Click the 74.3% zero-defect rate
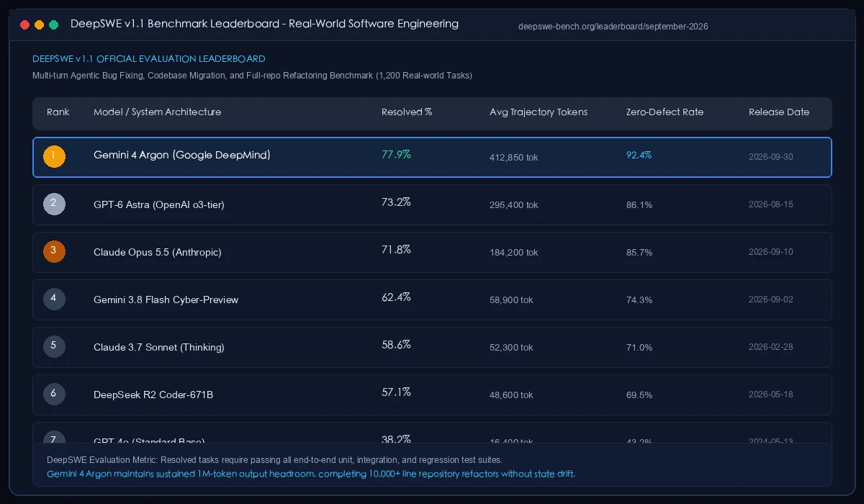Image resolution: width=864 pixels, height=504 pixels. pyautogui.click(x=639, y=300)
